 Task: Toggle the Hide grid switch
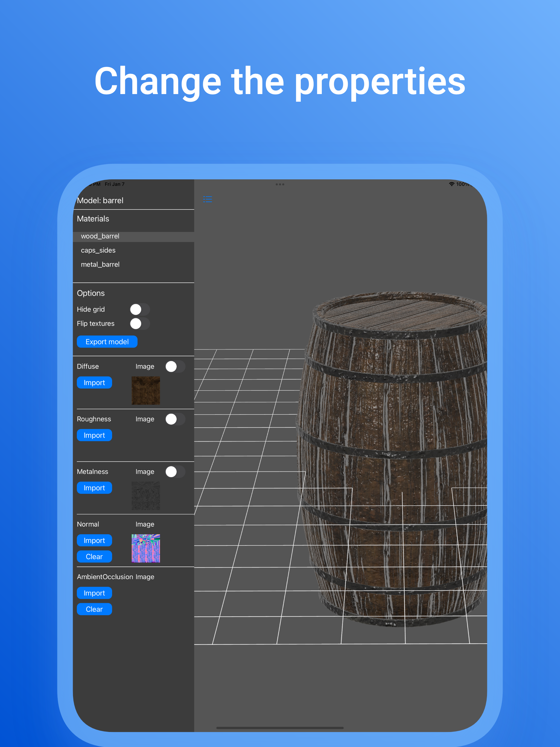point(140,309)
